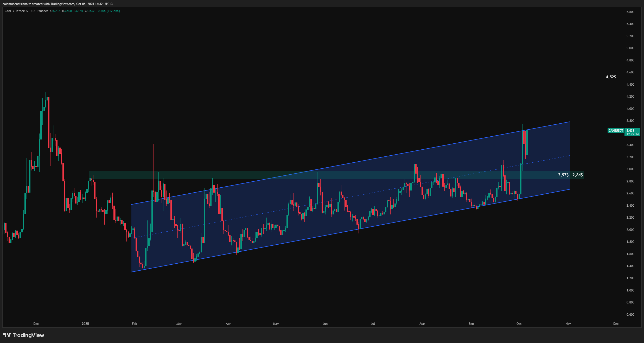Click the +0.406 (+12.56%) change value
This screenshot has height=343, width=644.
tap(108, 11)
